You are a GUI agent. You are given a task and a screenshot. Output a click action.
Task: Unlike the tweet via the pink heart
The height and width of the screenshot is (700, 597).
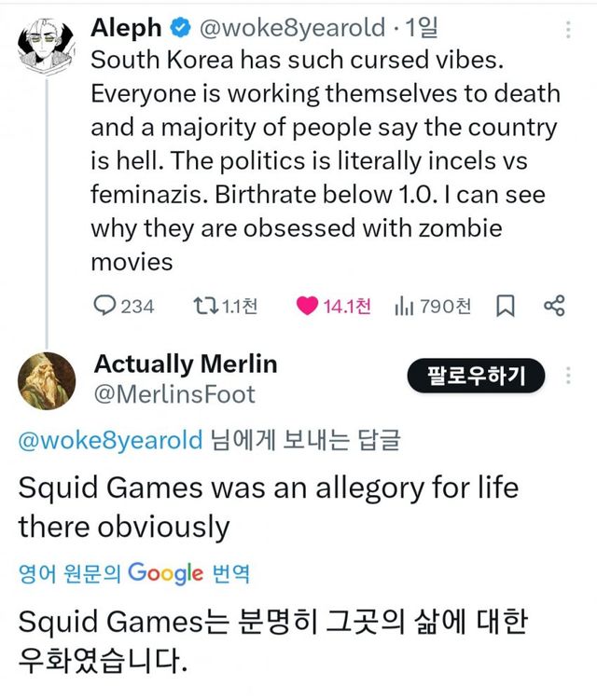click(x=307, y=306)
